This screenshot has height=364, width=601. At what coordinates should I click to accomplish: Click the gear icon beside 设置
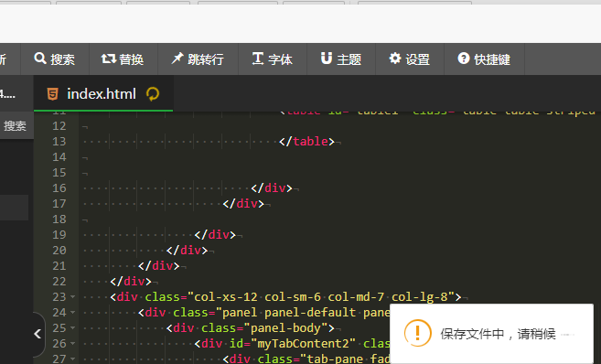tap(395, 59)
